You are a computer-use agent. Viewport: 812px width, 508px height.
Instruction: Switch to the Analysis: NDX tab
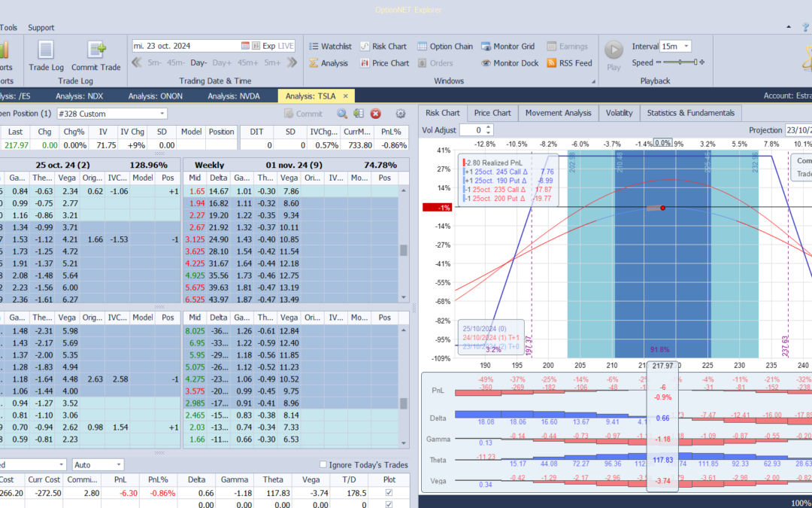[x=79, y=96]
